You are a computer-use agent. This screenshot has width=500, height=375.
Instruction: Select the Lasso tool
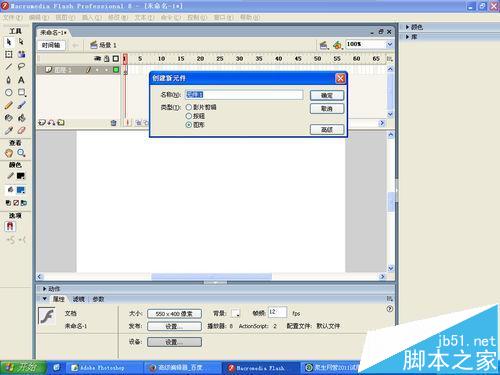(21, 67)
